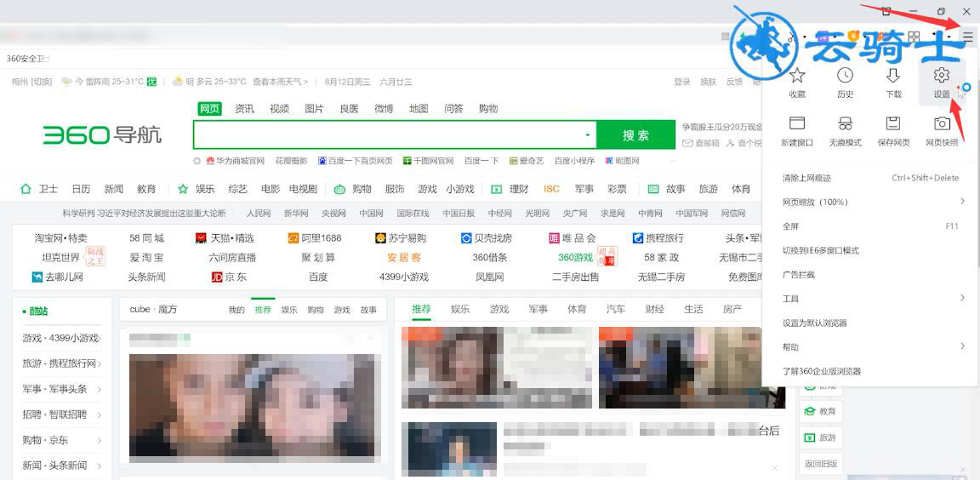Open the 人民网 link
The width and height of the screenshot is (980, 480).
(259, 213)
